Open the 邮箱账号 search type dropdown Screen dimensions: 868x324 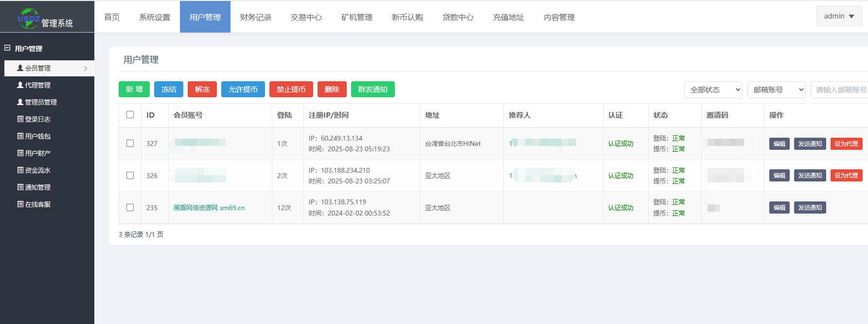pyautogui.click(x=776, y=90)
